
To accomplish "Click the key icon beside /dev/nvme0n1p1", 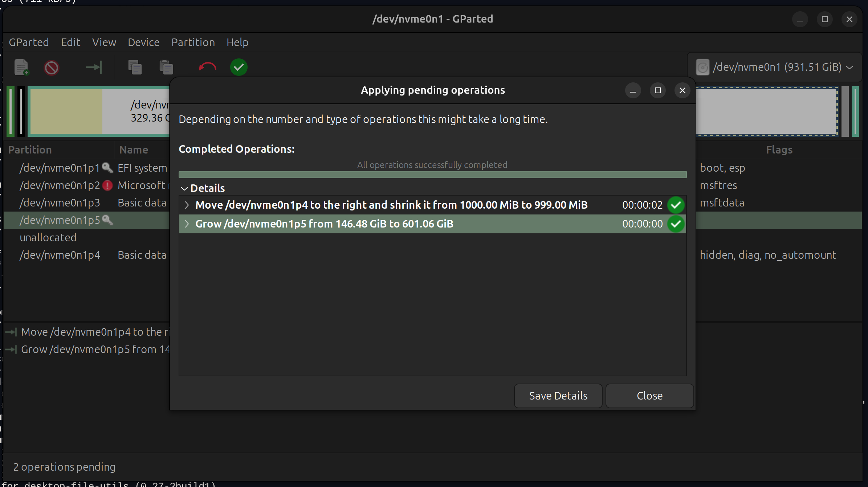I will pos(107,168).
